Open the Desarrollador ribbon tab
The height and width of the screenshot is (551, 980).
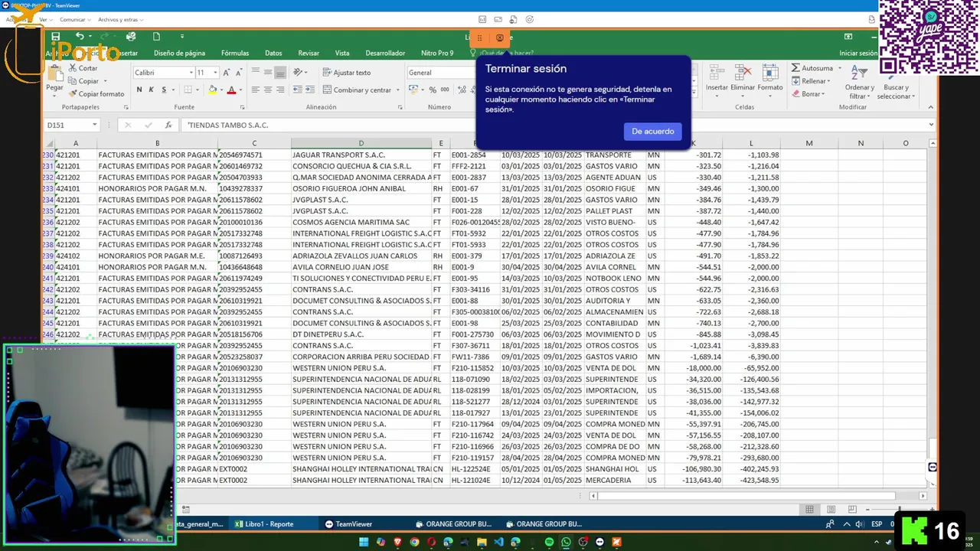(385, 53)
